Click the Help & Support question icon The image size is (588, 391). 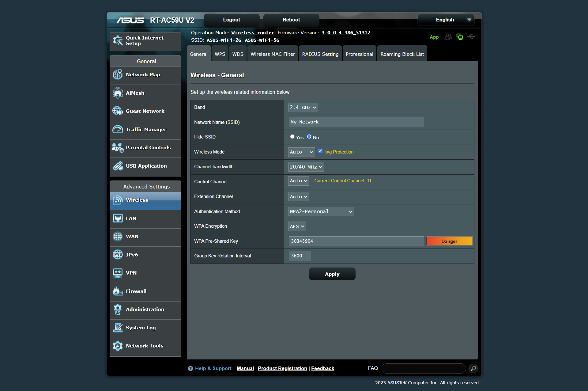190,368
